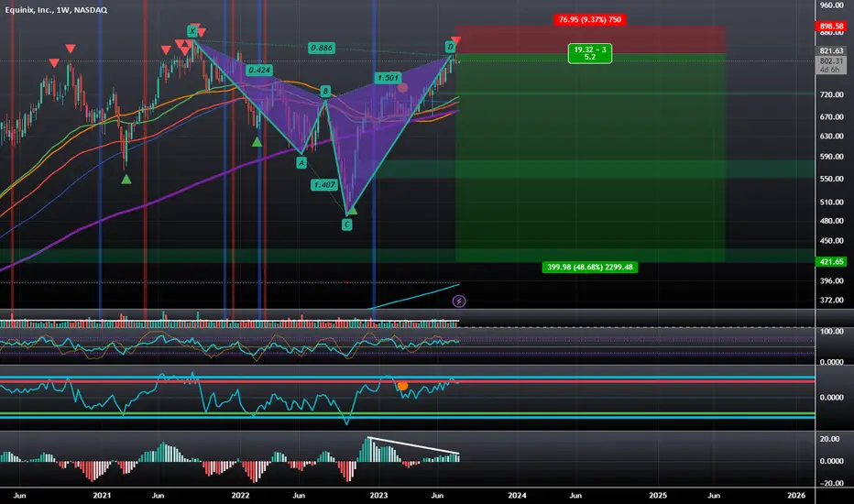Click the 450.00 price axis label
The image size is (854, 504).
[832, 241]
